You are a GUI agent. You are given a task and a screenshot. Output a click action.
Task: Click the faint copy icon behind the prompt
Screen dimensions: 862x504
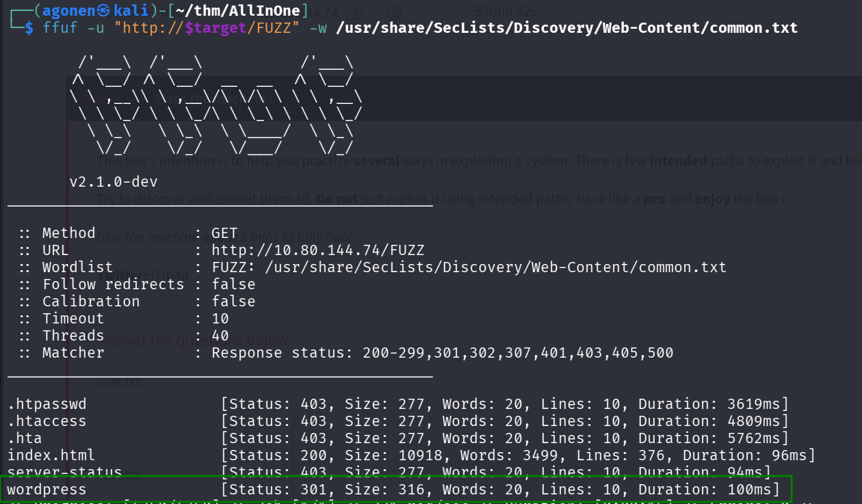359,12
